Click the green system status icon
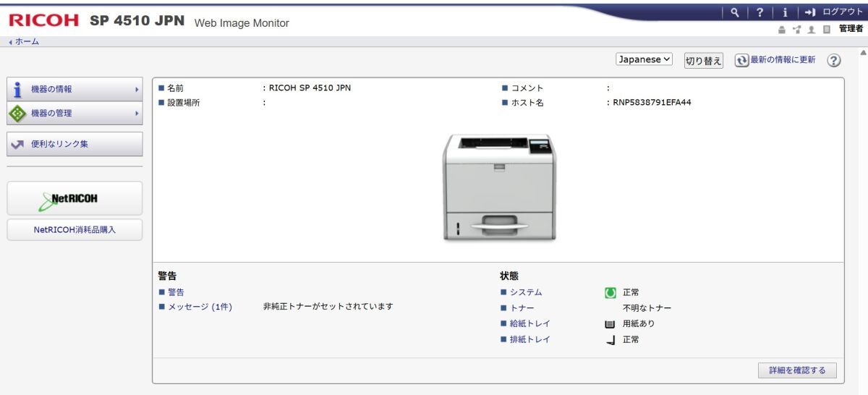The width and height of the screenshot is (868, 395). click(x=610, y=293)
